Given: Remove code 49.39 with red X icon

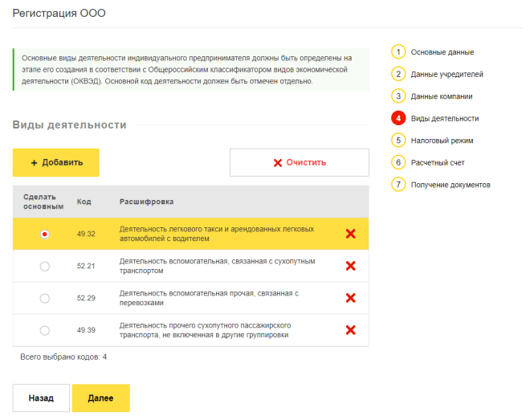Looking at the screenshot, I should click(x=350, y=329).
